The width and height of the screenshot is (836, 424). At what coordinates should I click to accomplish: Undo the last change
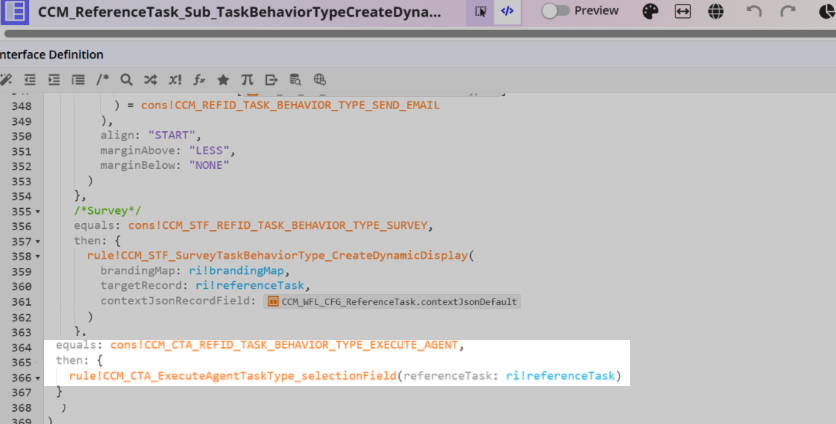point(754,11)
